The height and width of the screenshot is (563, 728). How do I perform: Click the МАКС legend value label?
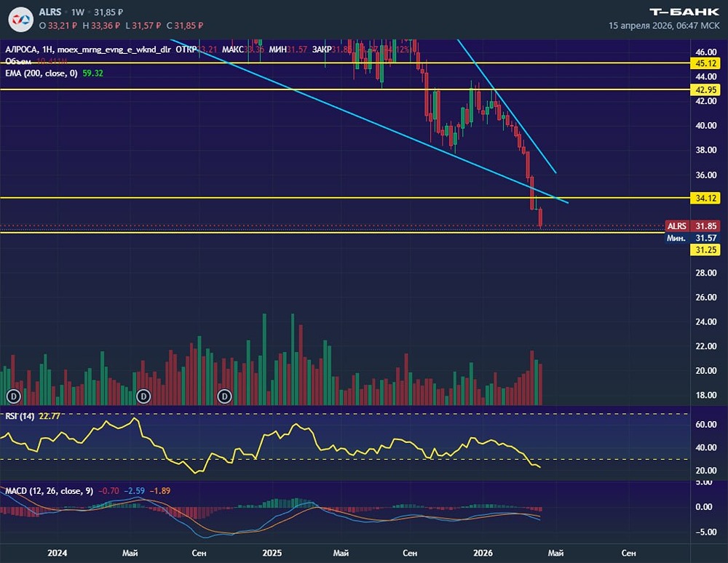[233, 49]
